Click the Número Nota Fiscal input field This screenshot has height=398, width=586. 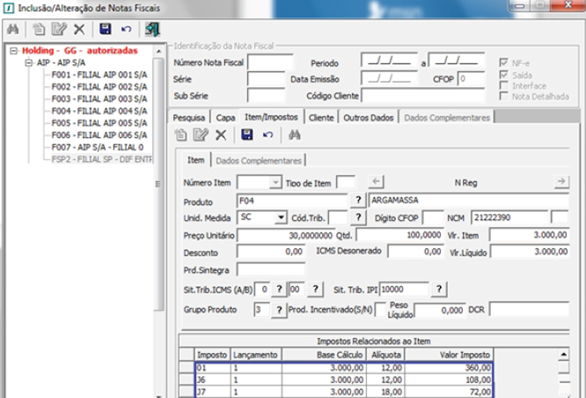click(x=271, y=62)
